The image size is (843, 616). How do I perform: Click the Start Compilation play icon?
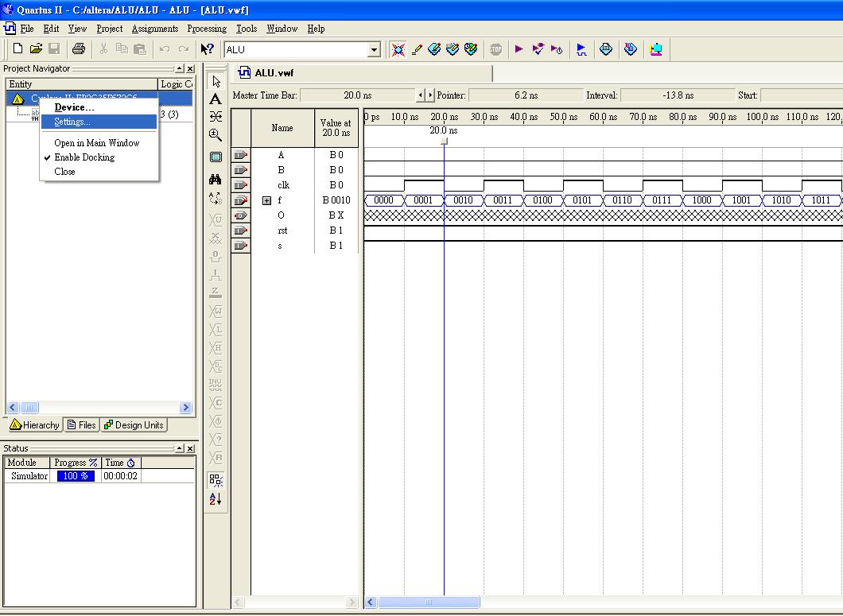coord(519,49)
